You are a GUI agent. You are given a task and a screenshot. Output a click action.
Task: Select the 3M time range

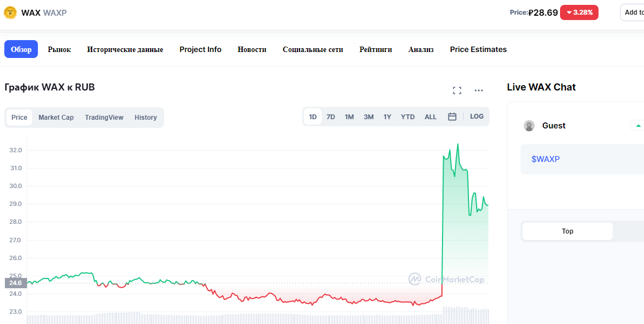click(x=368, y=117)
